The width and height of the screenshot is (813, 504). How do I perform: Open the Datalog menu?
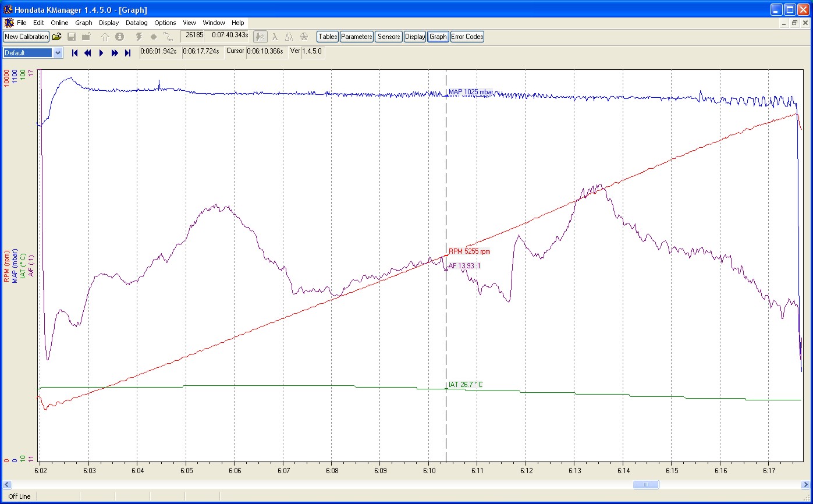137,23
